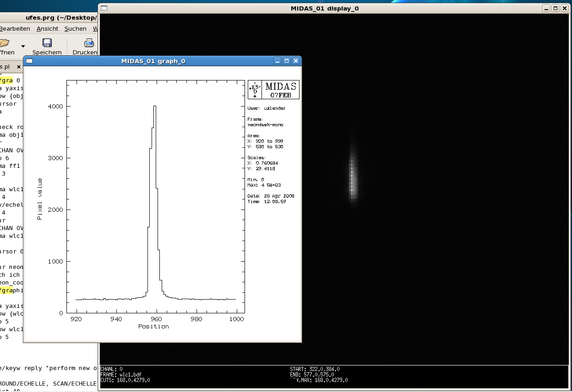Click the MIDAS 07FEB logo box
Screen dimensions: 572x392
point(279,89)
